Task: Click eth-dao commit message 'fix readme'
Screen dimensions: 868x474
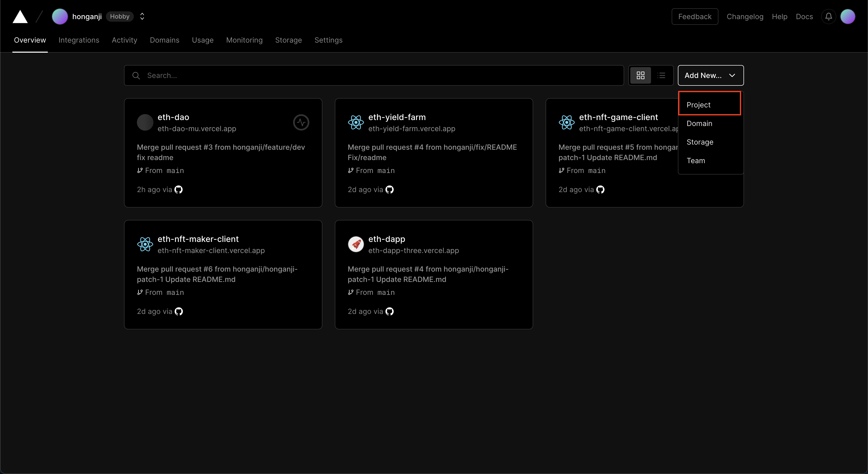Action: click(x=155, y=157)
